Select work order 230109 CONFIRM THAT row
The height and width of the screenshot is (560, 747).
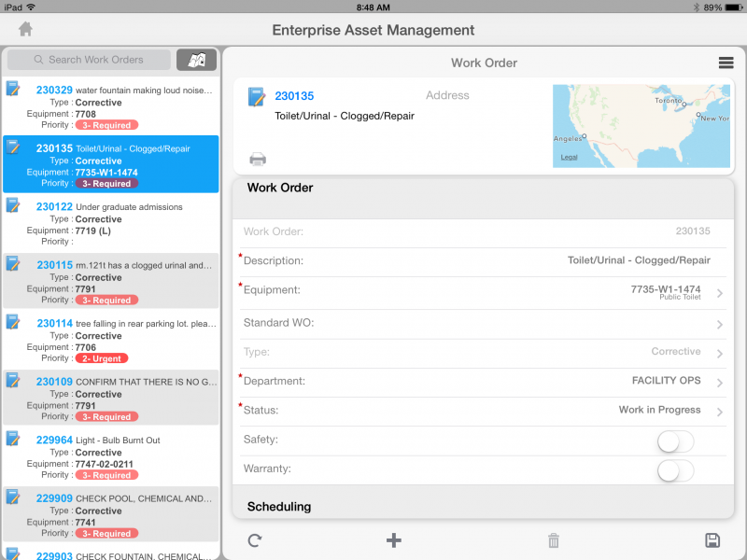[110, 398]
